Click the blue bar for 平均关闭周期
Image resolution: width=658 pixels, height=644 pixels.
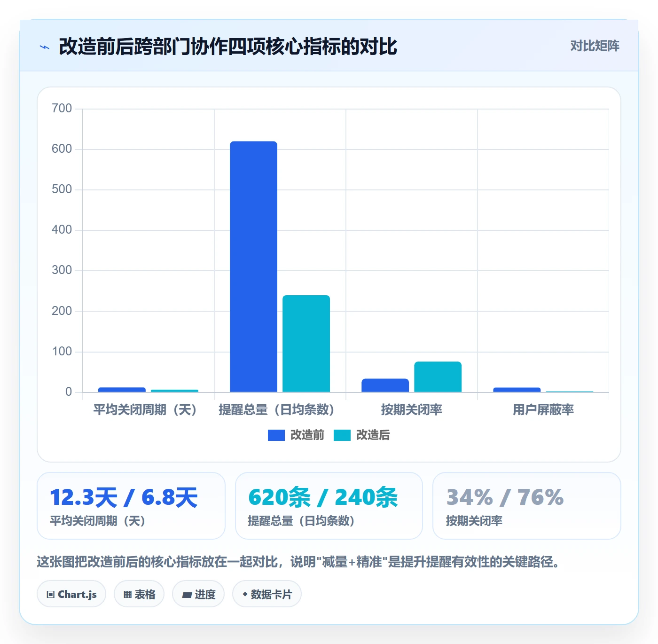[x=122, y=390]
